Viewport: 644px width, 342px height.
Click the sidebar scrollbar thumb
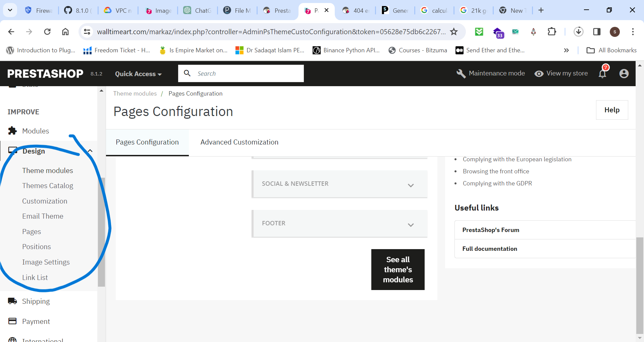click(101, 231)
